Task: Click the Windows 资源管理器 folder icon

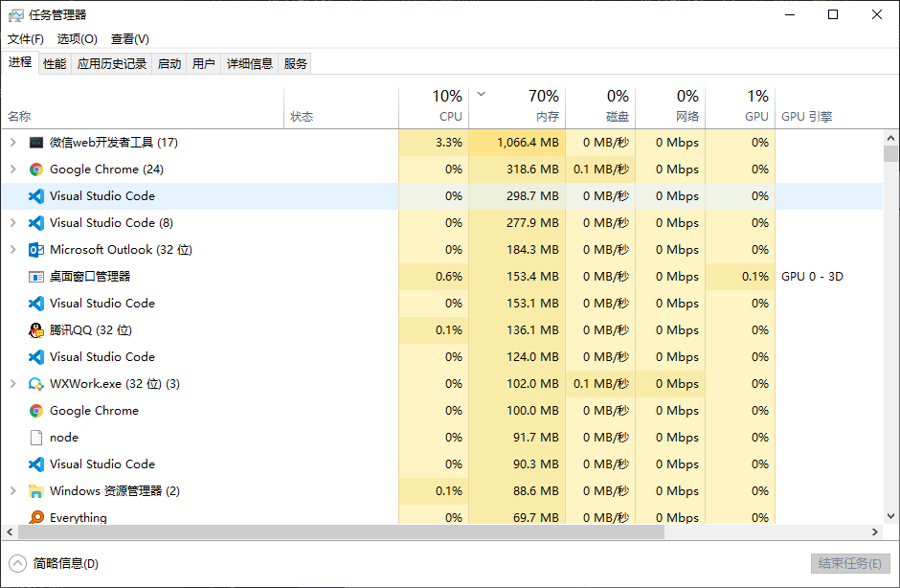Action: point(36,491)
